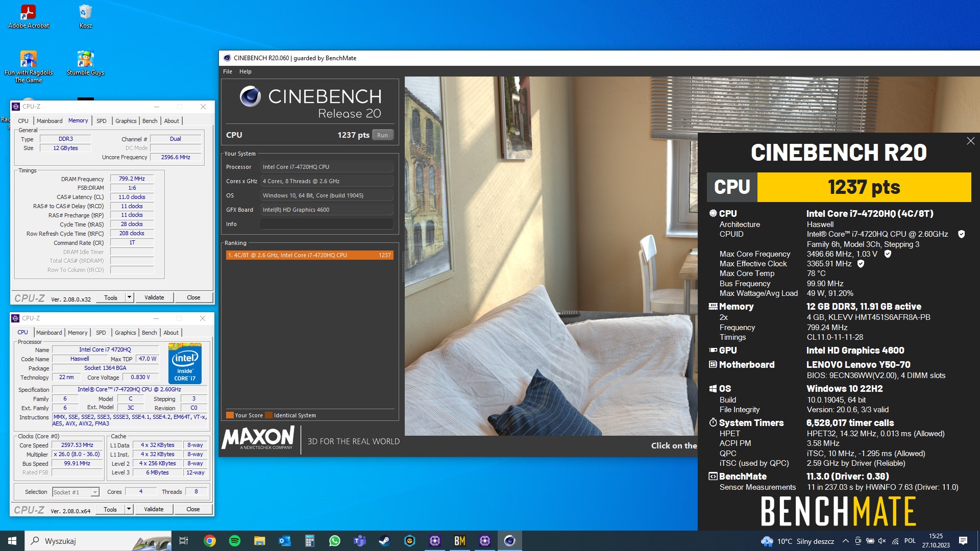This screenshot has width=980, height=551.
Task: Click the shield icon next to 3496.66 MHz, 1.03 V
Action: (x=888, y=254)
